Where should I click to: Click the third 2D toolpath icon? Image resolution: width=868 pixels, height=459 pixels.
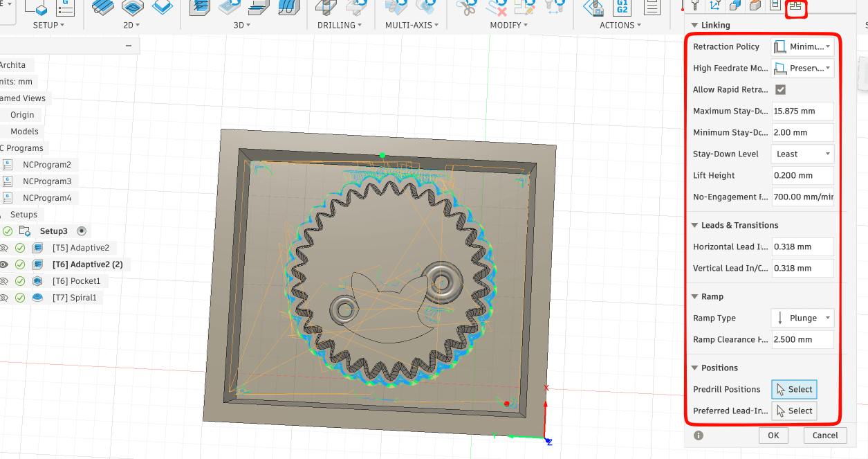coord(162,7)
